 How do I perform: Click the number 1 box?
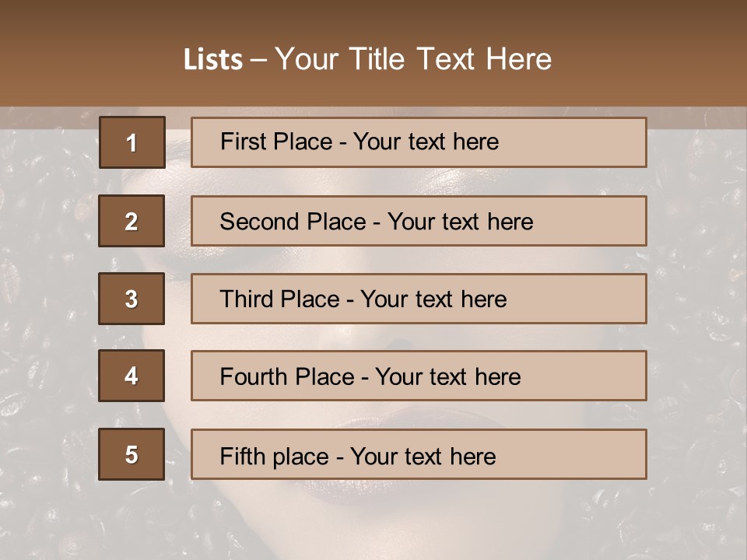(x=132, y=142)
